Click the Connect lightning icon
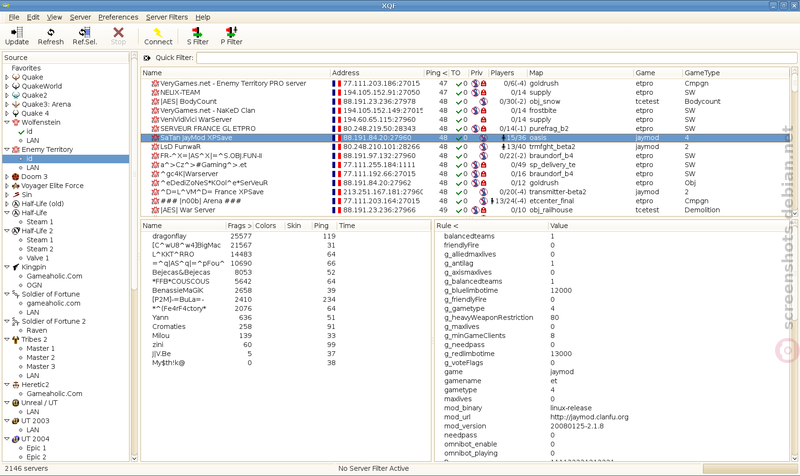The width and height of the screenshot is (800, 476). coord(158,32)
